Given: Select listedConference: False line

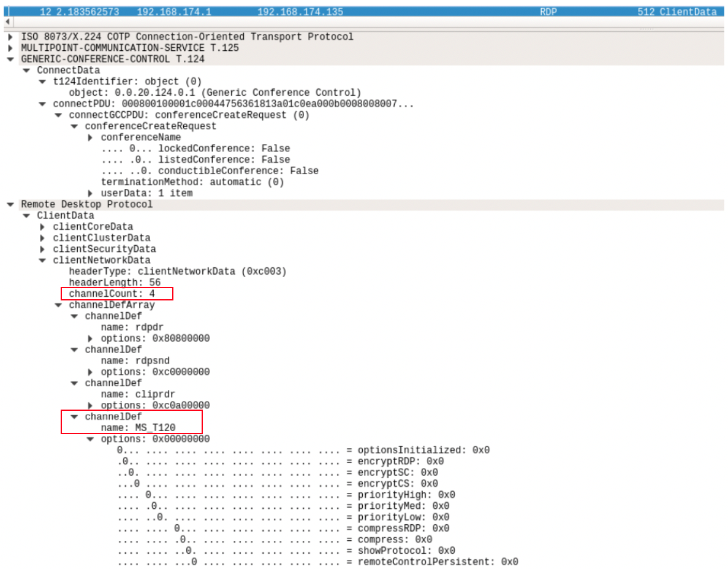Looking at the screenshot, I should click(x=195, y=160).
